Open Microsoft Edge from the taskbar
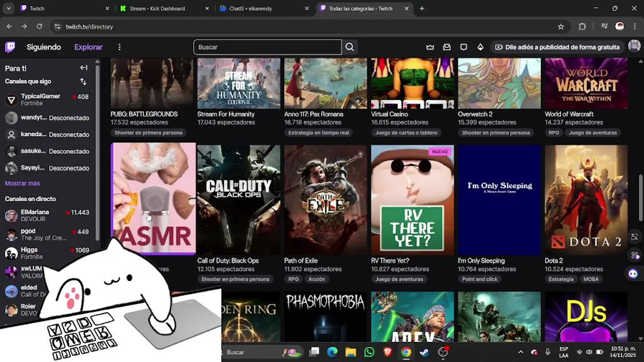The width and height of the screenshot is (644, 362). point(332,352)
